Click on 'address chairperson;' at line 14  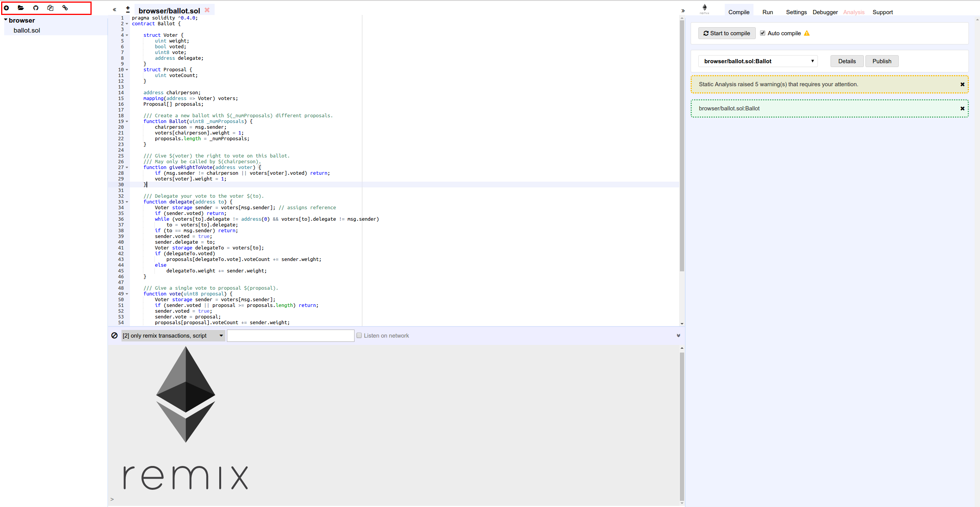(x=172, y=93)
